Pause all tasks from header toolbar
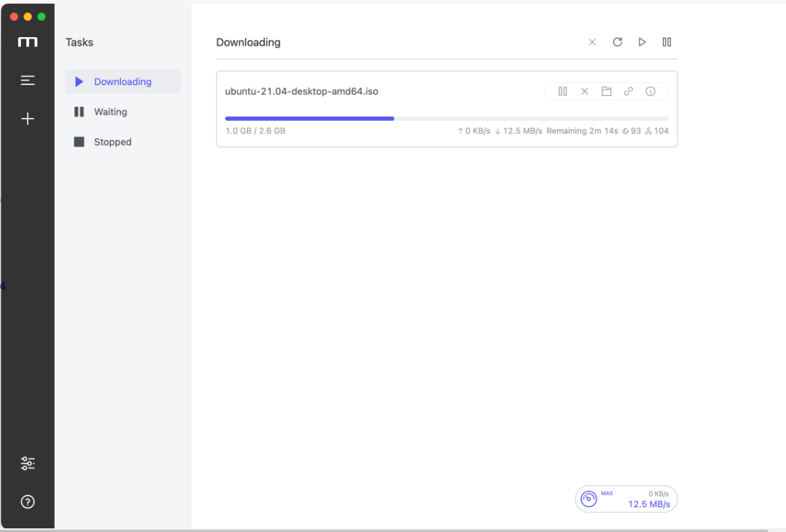Viewport: 786px width, 532px height. [x=667, y=42]
